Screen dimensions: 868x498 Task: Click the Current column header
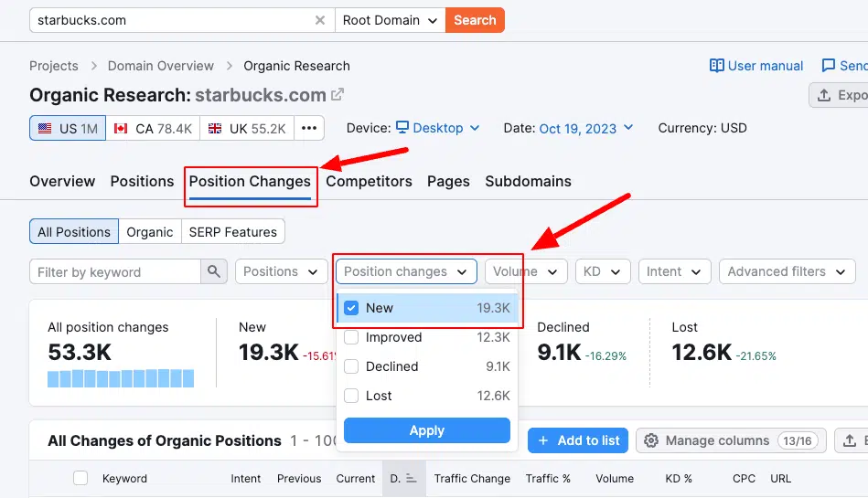[356, 479]
